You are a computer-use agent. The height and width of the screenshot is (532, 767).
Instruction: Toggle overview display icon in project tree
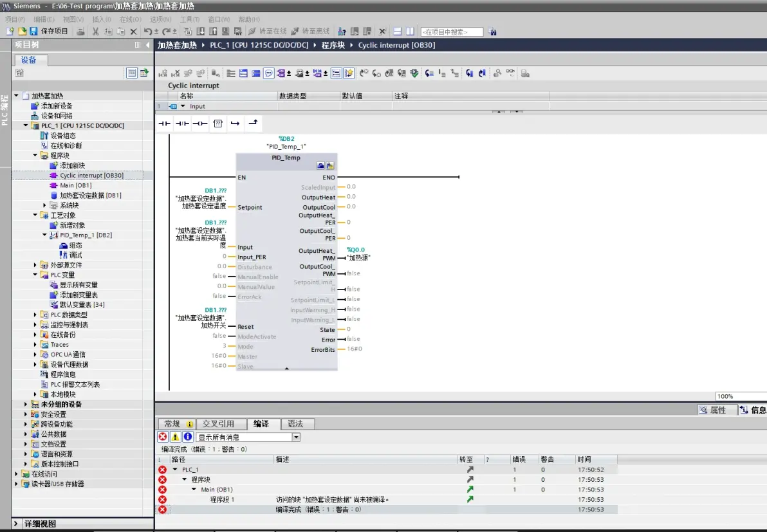pyautogui.click(x=131, y=73)
